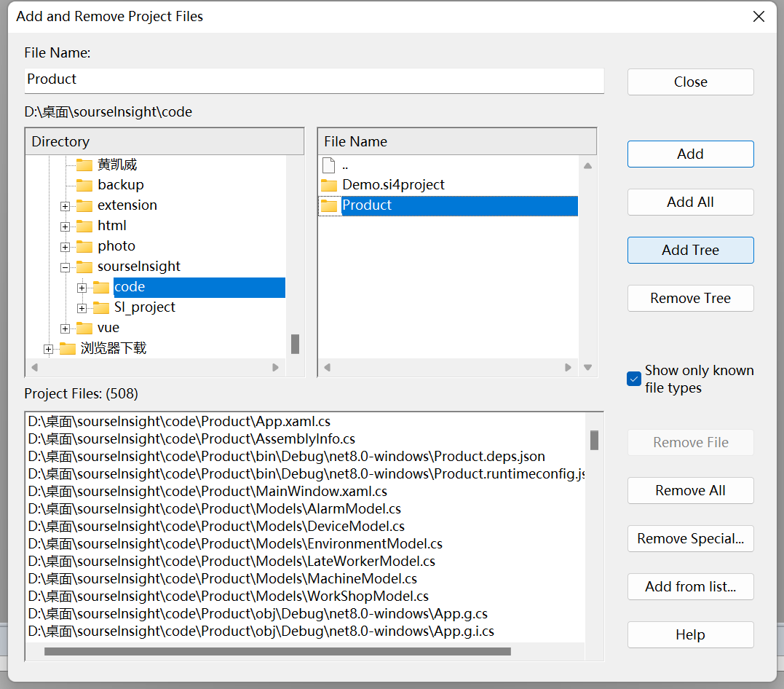Click the Add from list button

(691, 586)
